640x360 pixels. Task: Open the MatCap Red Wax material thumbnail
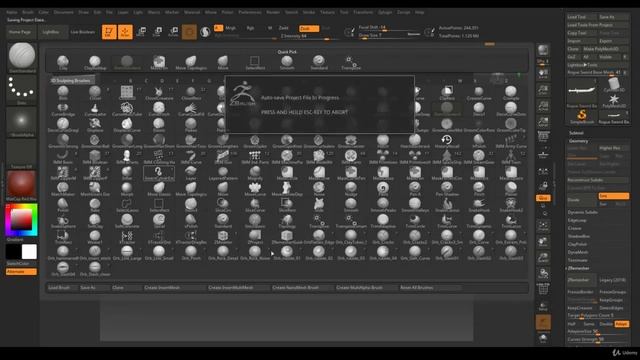tap(21, 184)
